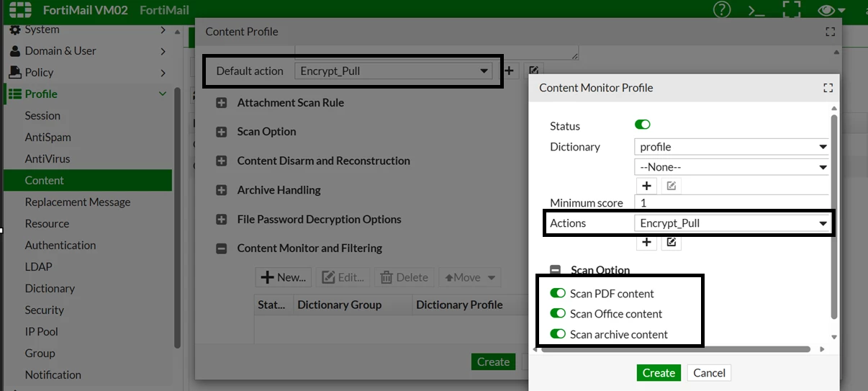The width and height of the screenshot is (868, 391).
Task: Expand the System sidebar menu
Action: 163,30
